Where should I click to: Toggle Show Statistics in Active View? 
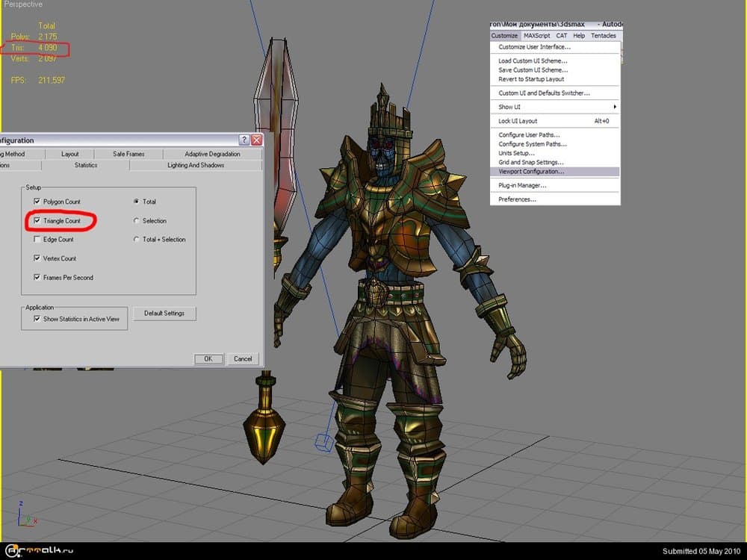[37, 319]
